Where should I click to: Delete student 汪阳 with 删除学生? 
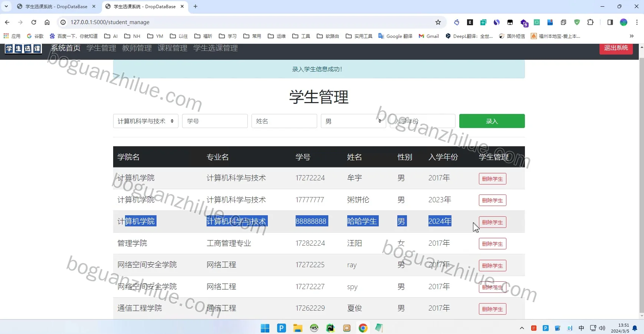[493, 244]
